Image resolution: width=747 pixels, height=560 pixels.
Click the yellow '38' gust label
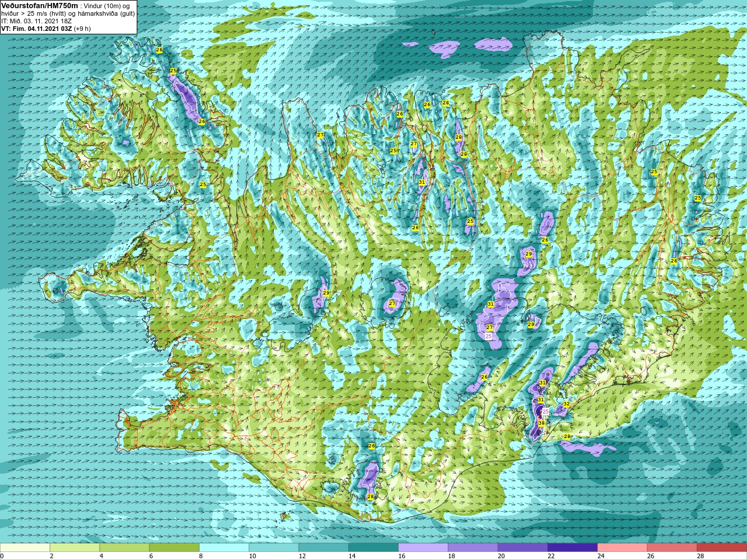[x=542, y=423]
